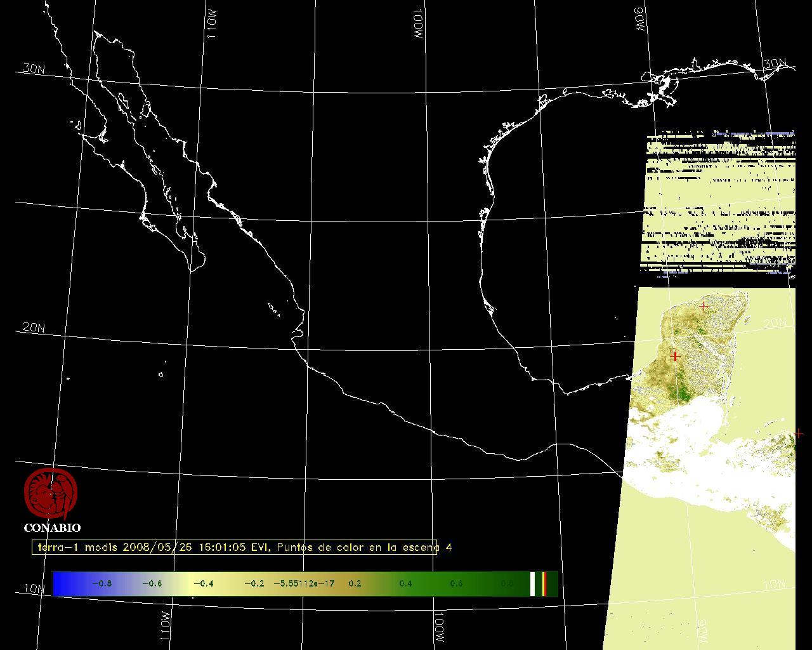This screenshot has width=812, height=650.
Task: Click the 20N latitude label at left
Action: 34,328
